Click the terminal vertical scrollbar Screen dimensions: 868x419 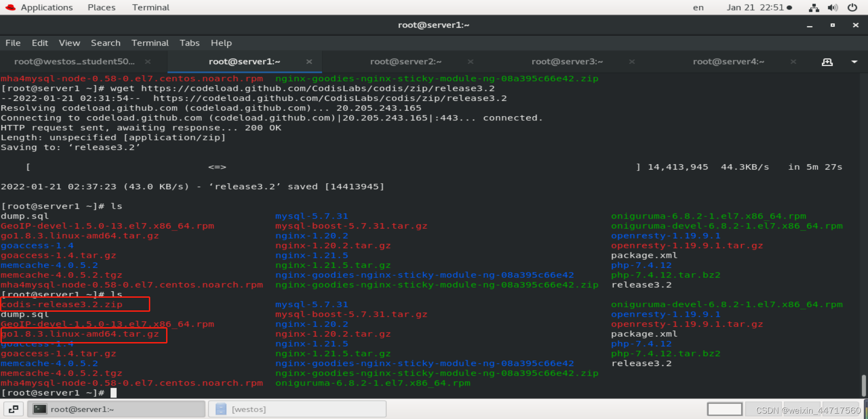pos(863,386)
